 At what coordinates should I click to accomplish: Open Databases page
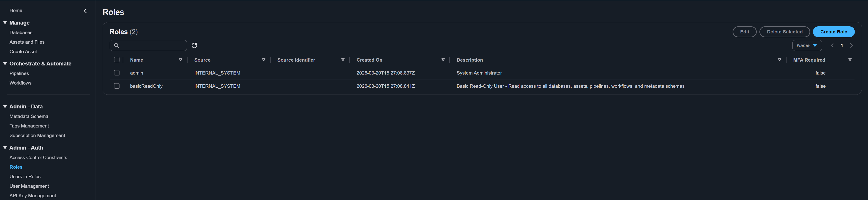click(21, 32)
